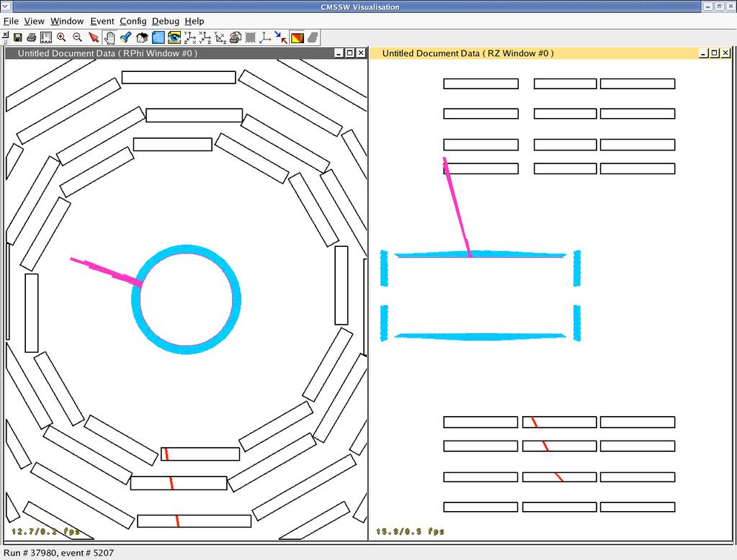Image resolution: width=737 pixels, height=560 pixels.
Task: Open the main window system menu button
Action: tap(5, 6)
